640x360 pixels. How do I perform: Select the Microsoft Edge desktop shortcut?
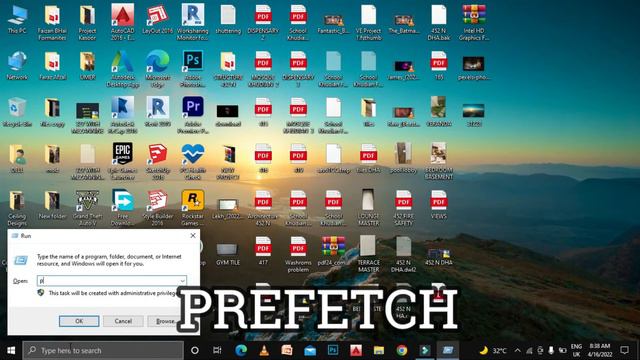(x=158, y=69)
